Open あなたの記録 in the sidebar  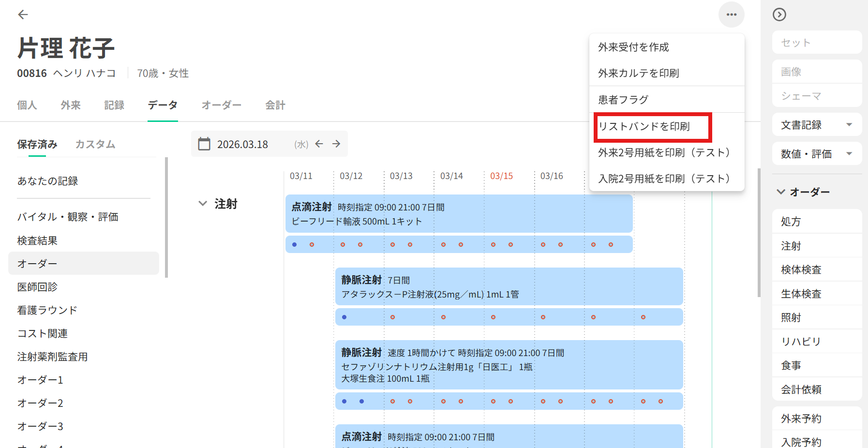click(x=84, y=181)
